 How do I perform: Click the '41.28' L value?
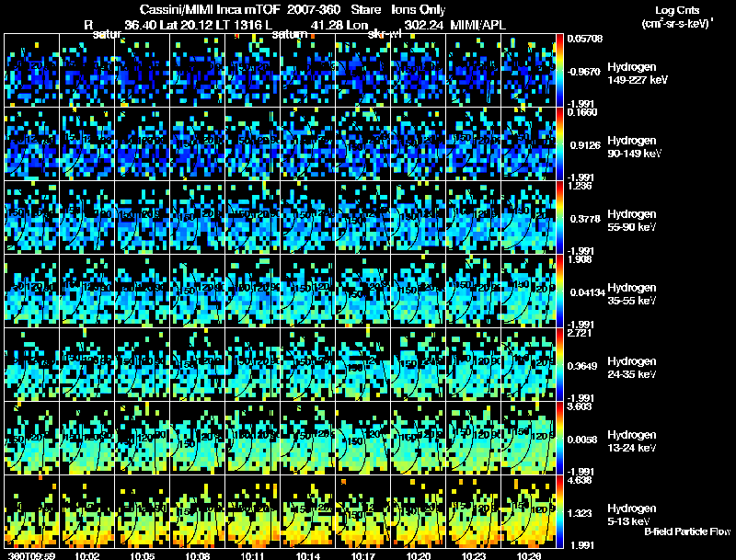point(326,26)
